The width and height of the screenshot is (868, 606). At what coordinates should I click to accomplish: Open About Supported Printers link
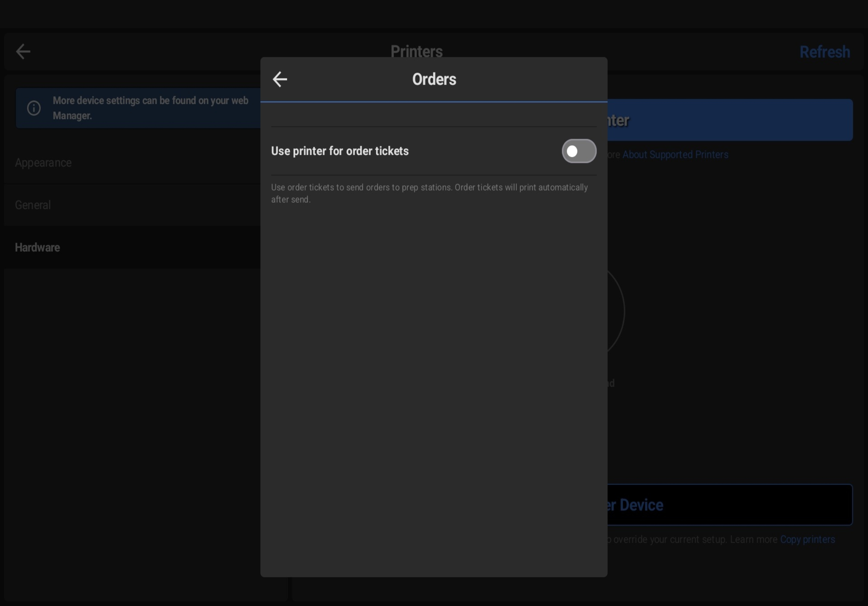pos(675,154)
